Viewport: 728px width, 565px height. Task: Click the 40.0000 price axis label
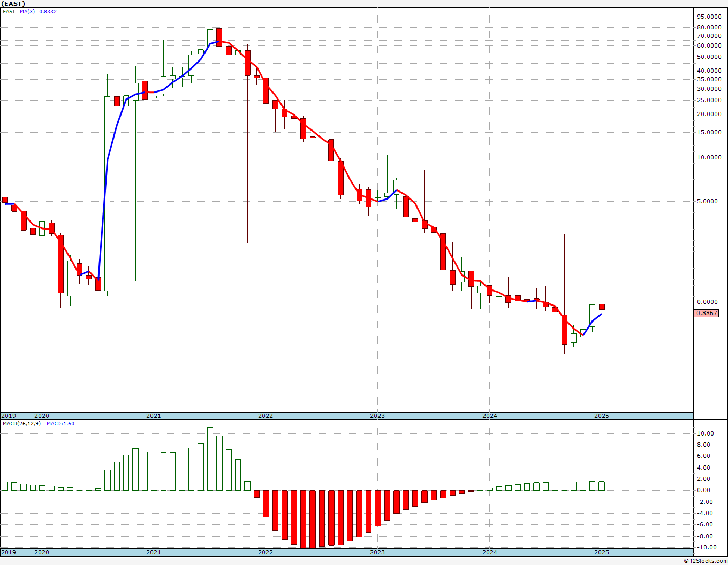[709, 71]
